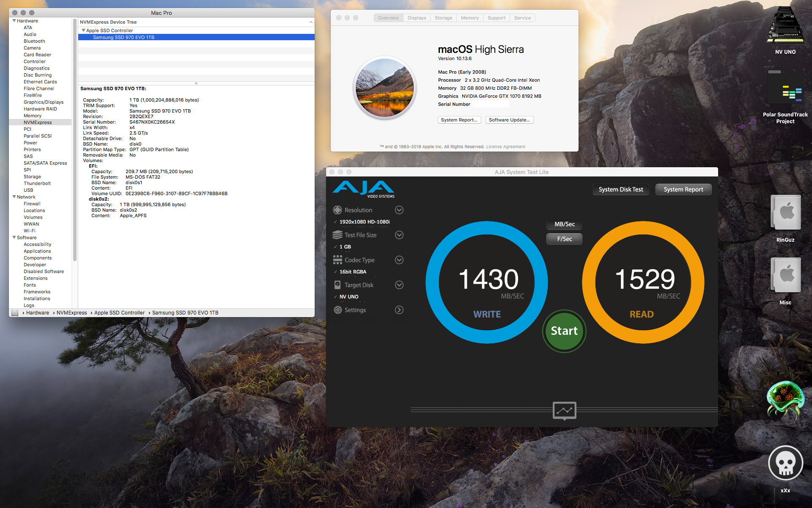This screenshot has height=508, width=812.
Task: Select PCI in the sidebar
Action: click(x=27, y=129)
